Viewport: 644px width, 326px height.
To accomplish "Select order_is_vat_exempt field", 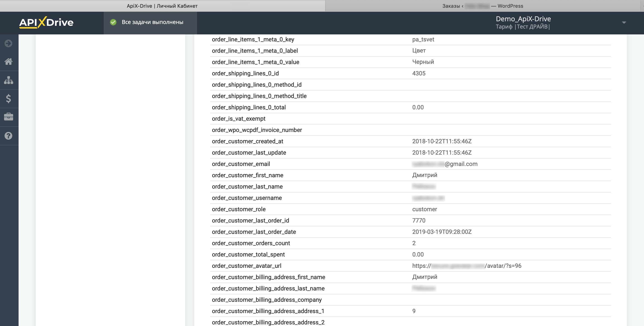I will point(238,118).
